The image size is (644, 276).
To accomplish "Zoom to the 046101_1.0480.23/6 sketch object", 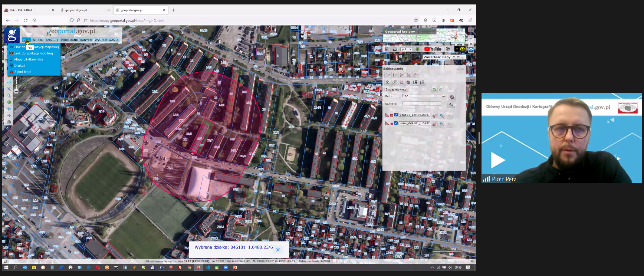I will tap(442, 116).
